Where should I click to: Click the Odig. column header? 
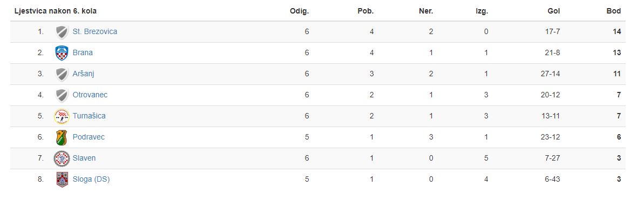pyautogui.click(x=300, y=11)
